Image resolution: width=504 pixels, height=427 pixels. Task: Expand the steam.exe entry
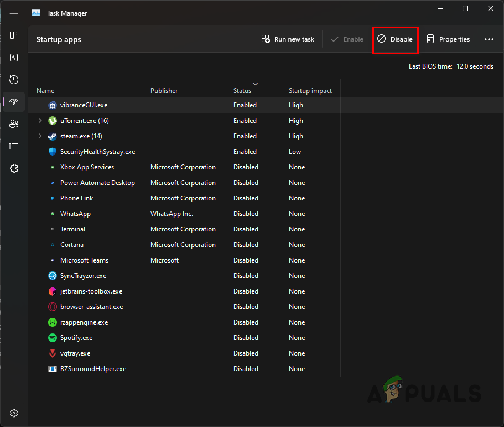click(39, 136)
